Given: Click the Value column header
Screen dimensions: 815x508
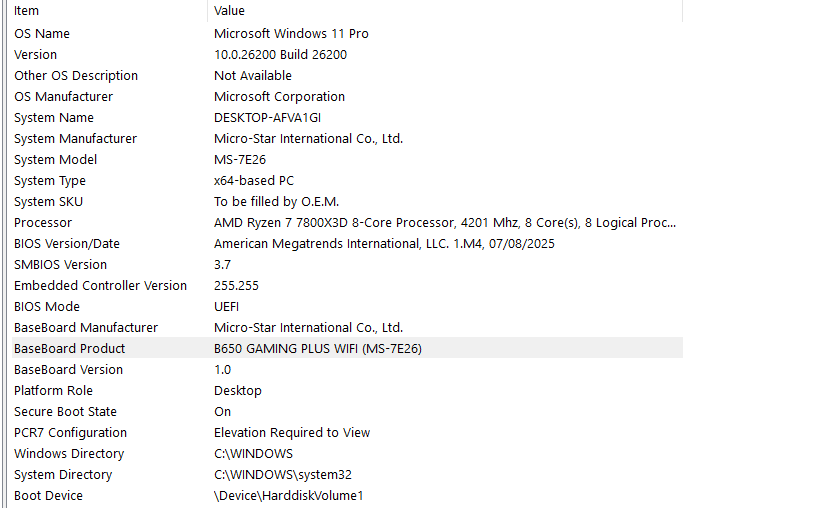Looking at the screenshot, I should (230, 11).
